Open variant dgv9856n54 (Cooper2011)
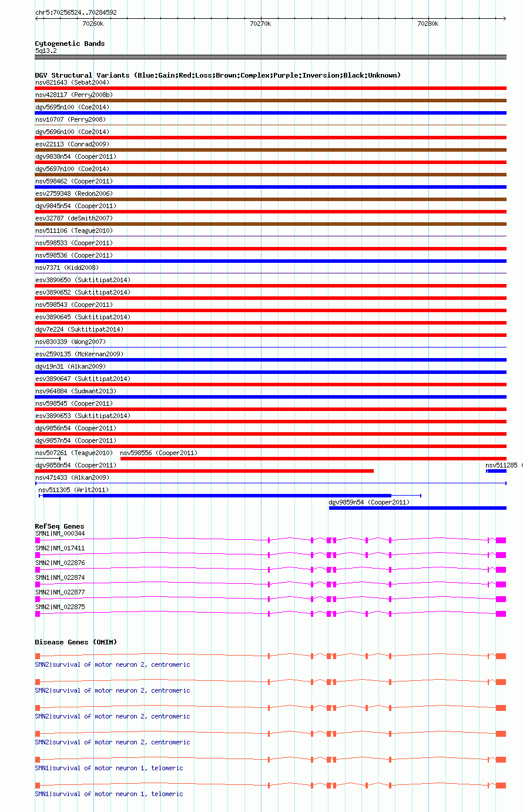The width and height of the screenshot is (523, 812). [x=76, y=428]
